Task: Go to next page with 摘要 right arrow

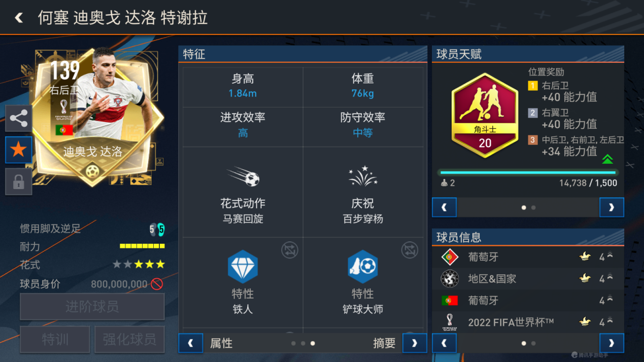Action: click(415, 343)
